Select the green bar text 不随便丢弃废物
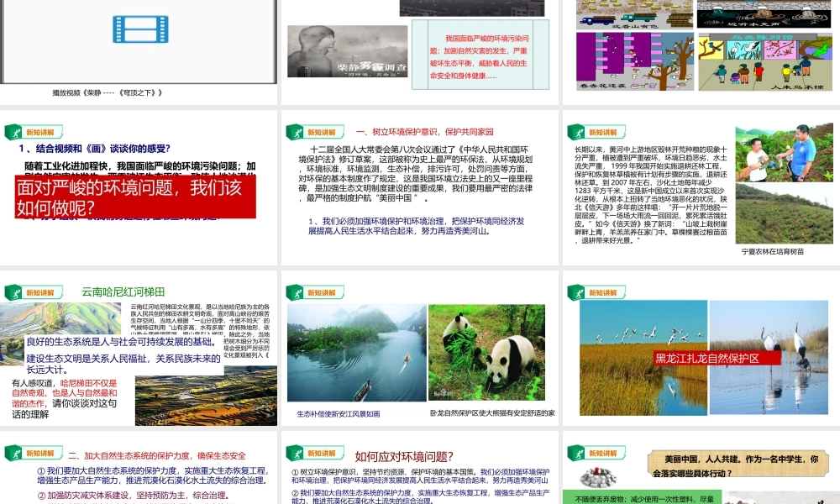Image resolution: width=840 pixels, height=504 pixels. tap(643, 498)
